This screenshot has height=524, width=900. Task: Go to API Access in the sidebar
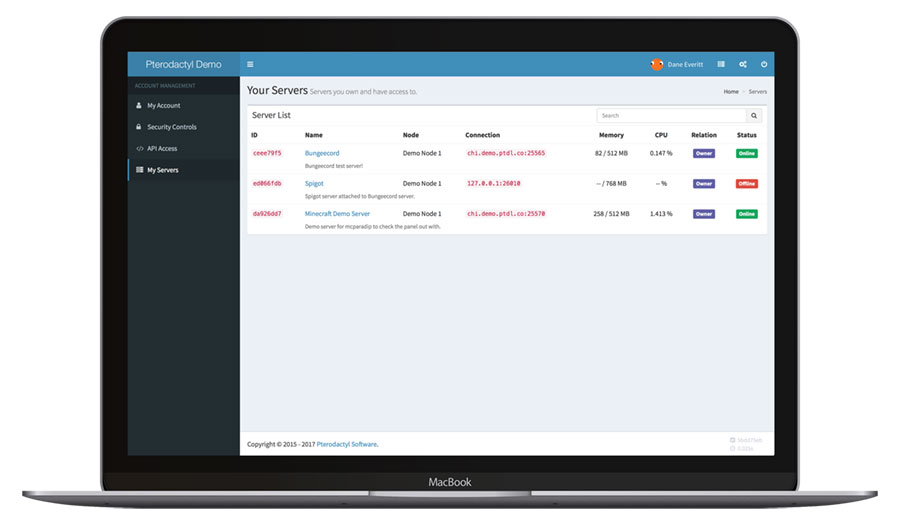tap(162, 149)
